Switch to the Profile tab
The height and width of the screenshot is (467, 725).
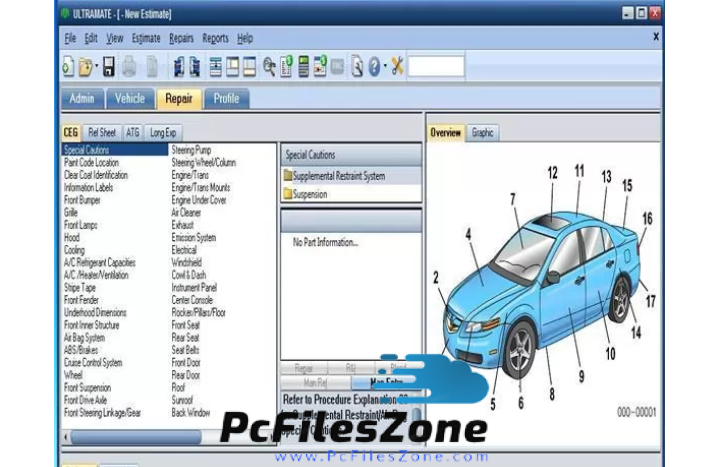tap(227, 98)
